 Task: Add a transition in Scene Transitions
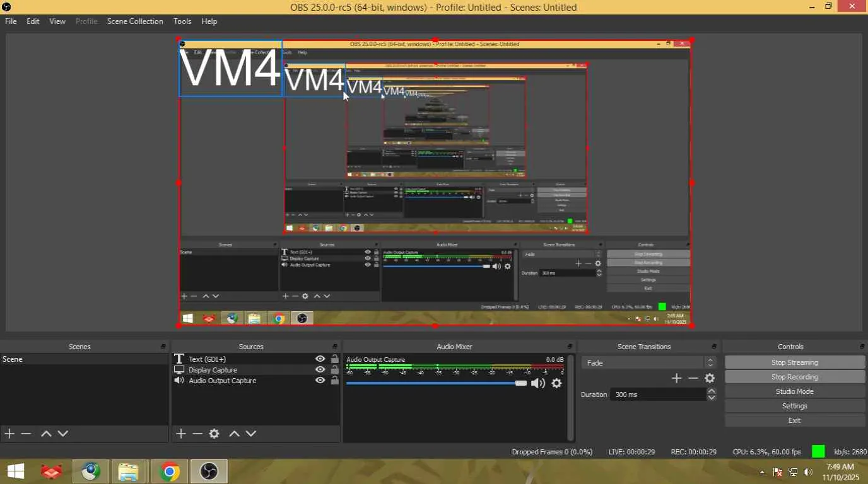(x=677, y=378)
